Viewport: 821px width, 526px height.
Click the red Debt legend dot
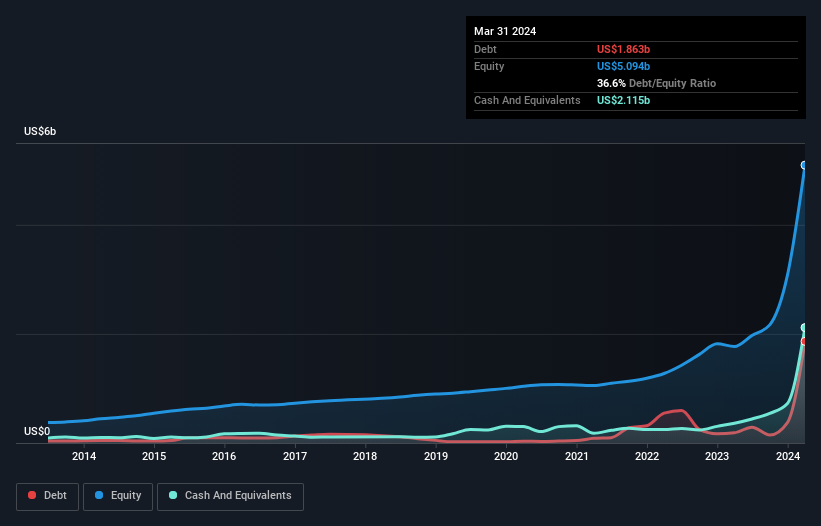[32, 495]
